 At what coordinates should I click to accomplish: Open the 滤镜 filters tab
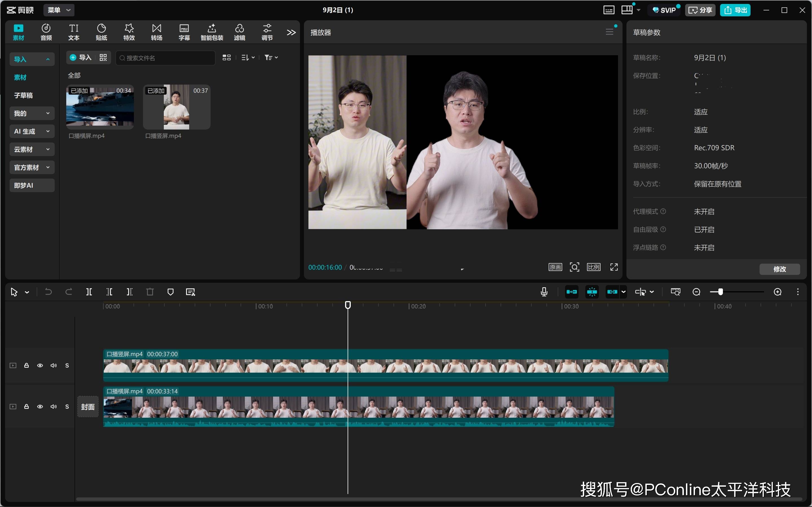(239, 32)
